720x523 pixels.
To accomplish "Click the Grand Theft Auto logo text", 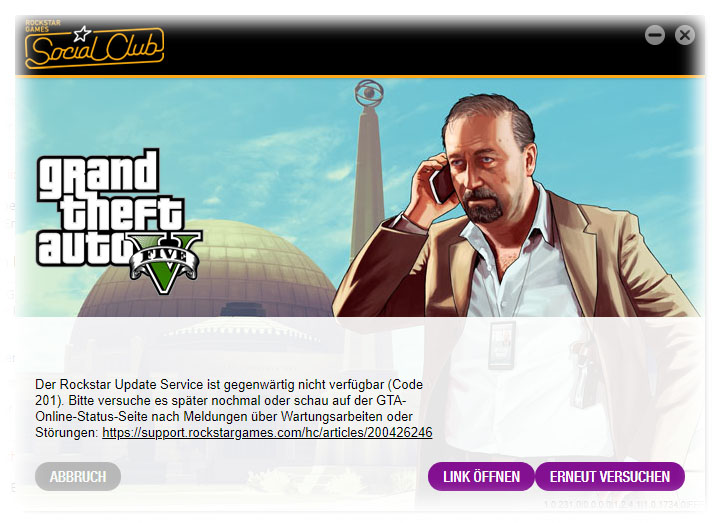I will pos(110,208).
